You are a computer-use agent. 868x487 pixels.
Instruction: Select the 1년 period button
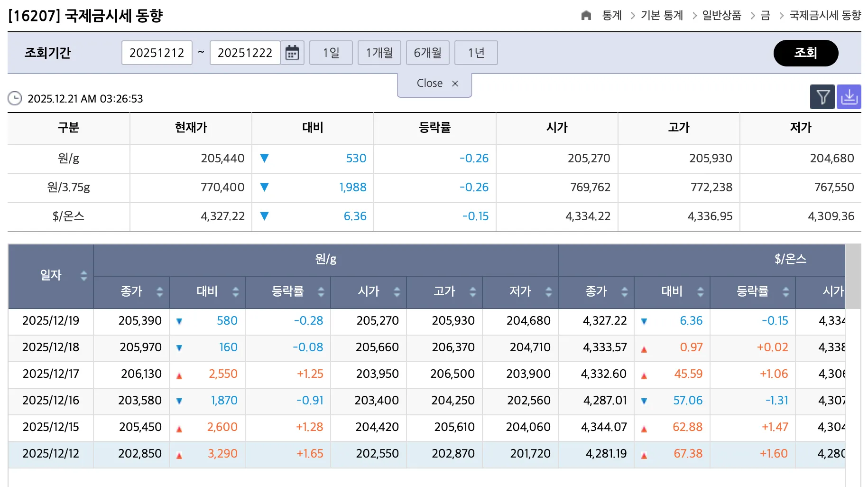pos(476,53)
